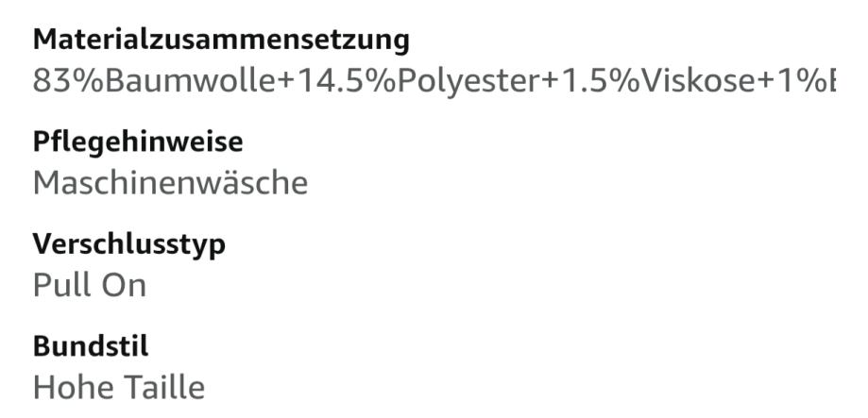Click the 83% cotton percentage
The height and width of the screenshot is (418, 868).
[x=69, y=81]
